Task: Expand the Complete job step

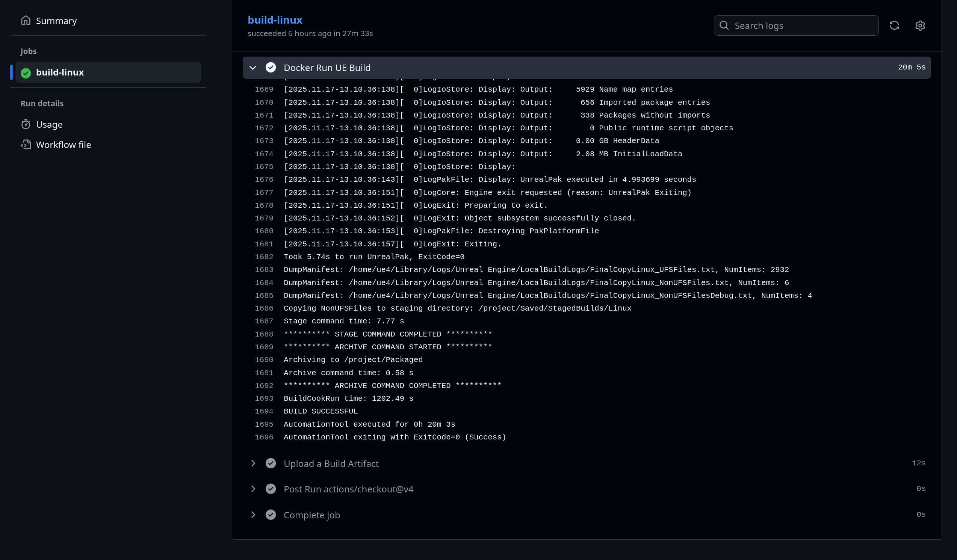Action: [253, 515]
